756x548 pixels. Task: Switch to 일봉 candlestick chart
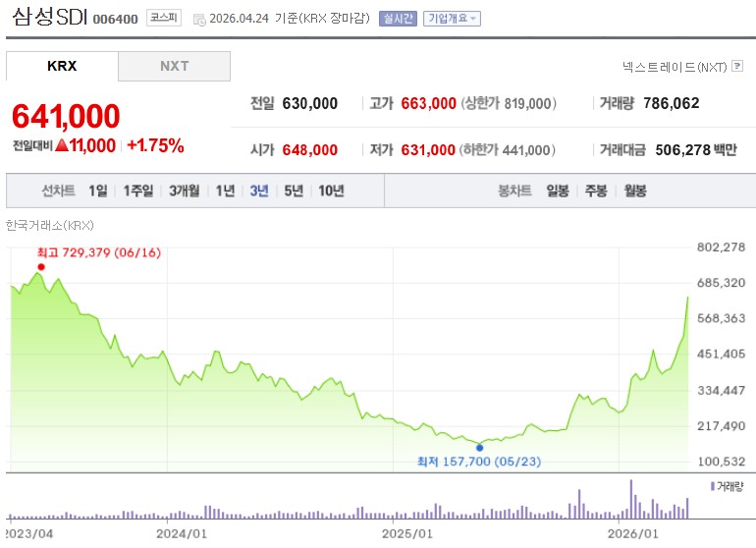click(558, 191)
